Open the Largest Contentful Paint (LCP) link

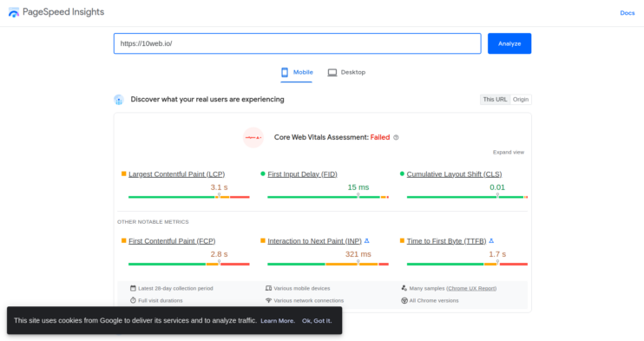pyautogui.click(x=176, y=174)
